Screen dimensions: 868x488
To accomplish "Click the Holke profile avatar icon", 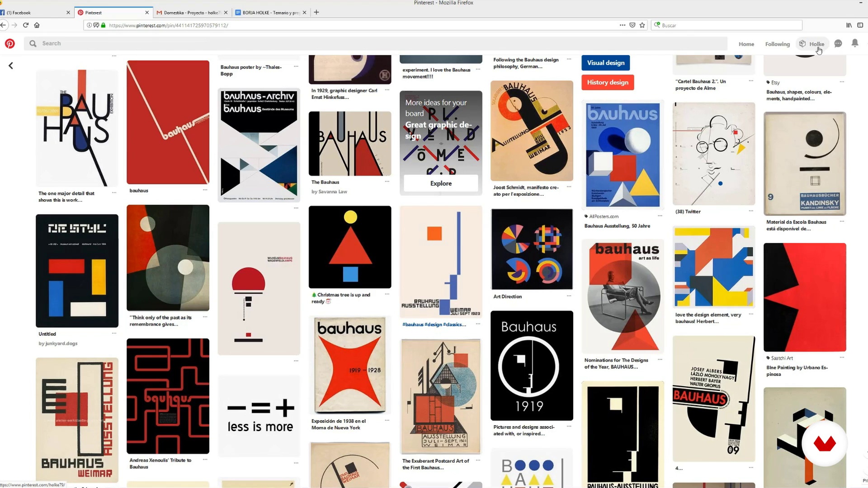I will pos(802,44).
